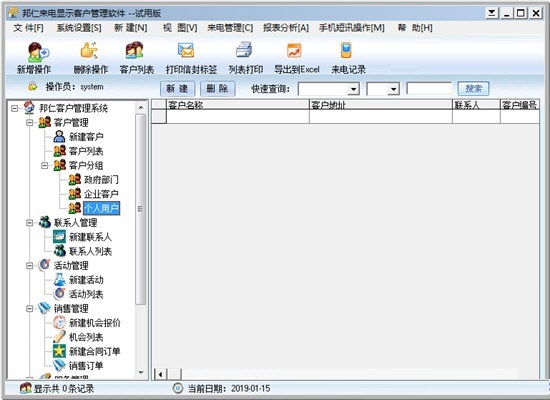
Task: Open the 新建[N] menu
Action: coord(131,28)
